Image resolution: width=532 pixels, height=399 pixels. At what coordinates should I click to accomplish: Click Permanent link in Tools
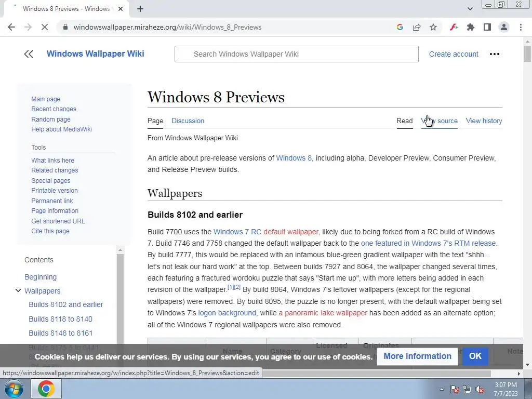(x=52, y=201)
